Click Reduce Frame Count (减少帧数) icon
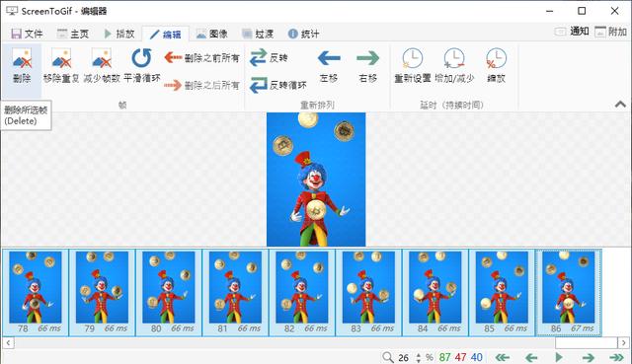This screenshot has height=364, width=632. (101, 58)
